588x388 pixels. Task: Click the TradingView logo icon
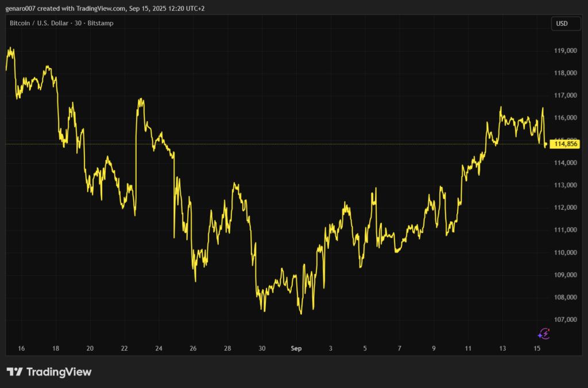click(x=14, y=372)
